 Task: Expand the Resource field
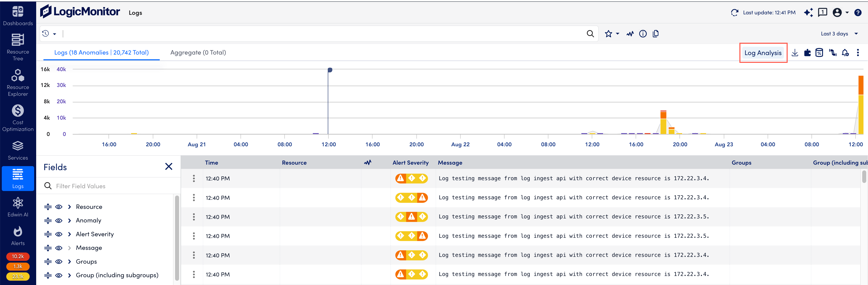coord(69,207)
